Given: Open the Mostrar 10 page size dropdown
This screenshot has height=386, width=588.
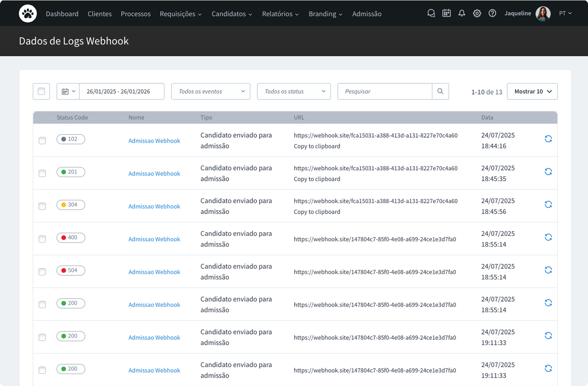Looking at the screenshot, I should pyautogui.click(x=532, y=92).
